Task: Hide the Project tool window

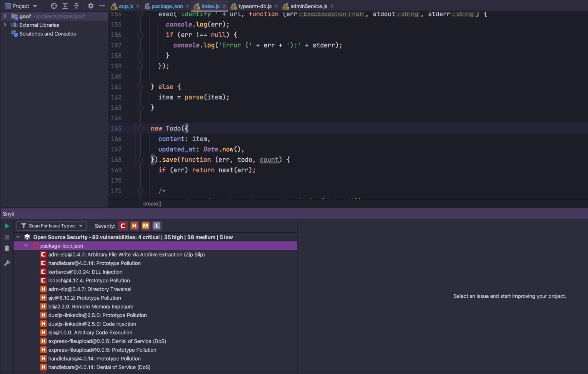Action: tap(102, 6)
